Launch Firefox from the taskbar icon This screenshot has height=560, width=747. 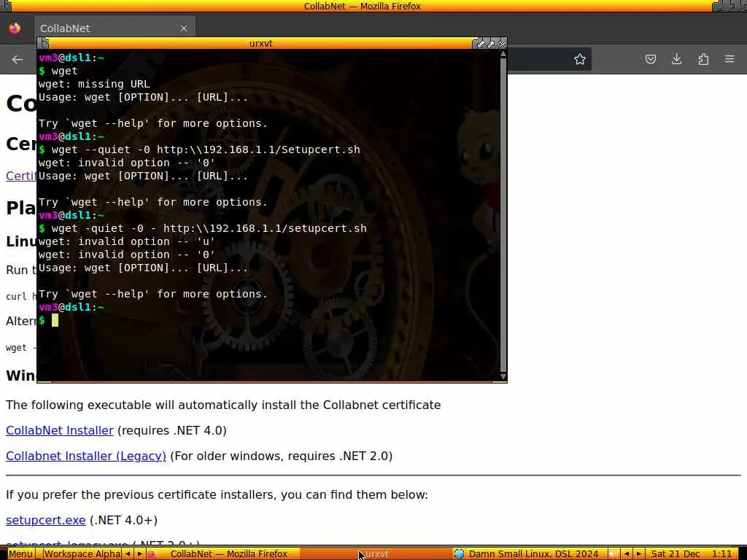point(152,554)
